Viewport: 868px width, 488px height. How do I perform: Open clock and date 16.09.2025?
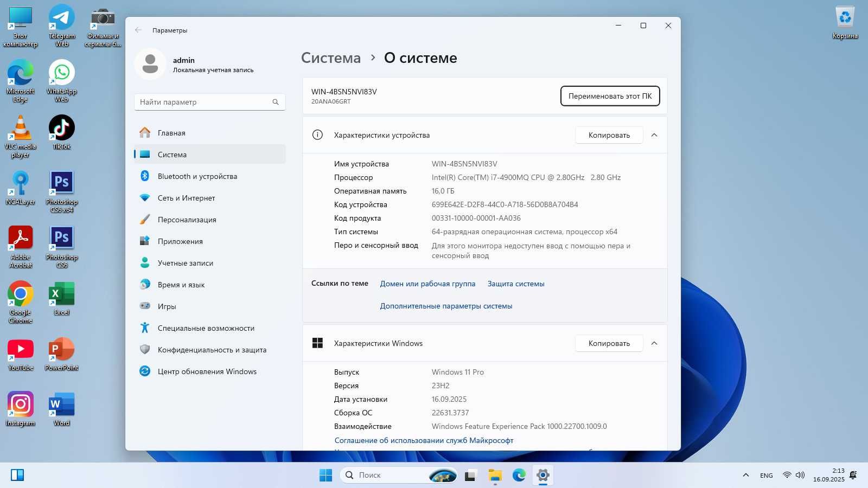pos(828,475)
